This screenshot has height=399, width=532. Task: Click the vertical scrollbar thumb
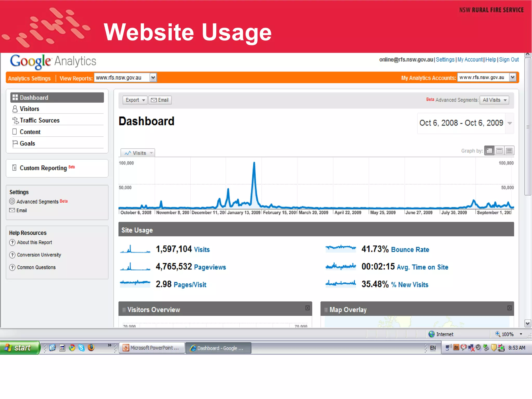click(528, 127)
